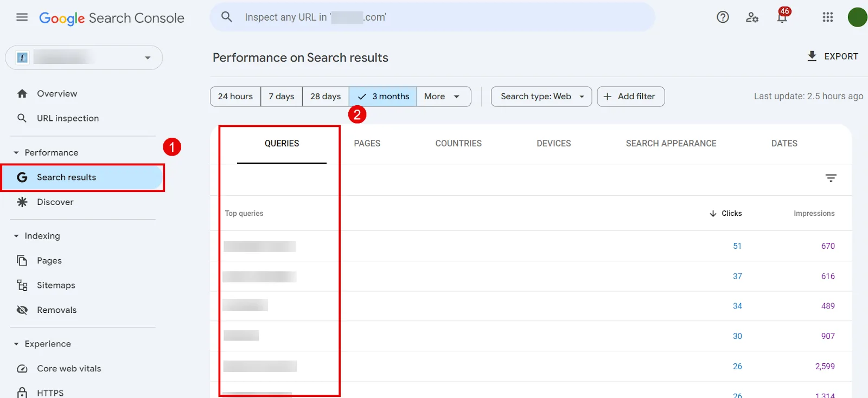The width and height of the screenshot is (868, 398).
Task: Switch to the Countries tab
Action: [x=458, y=144]
